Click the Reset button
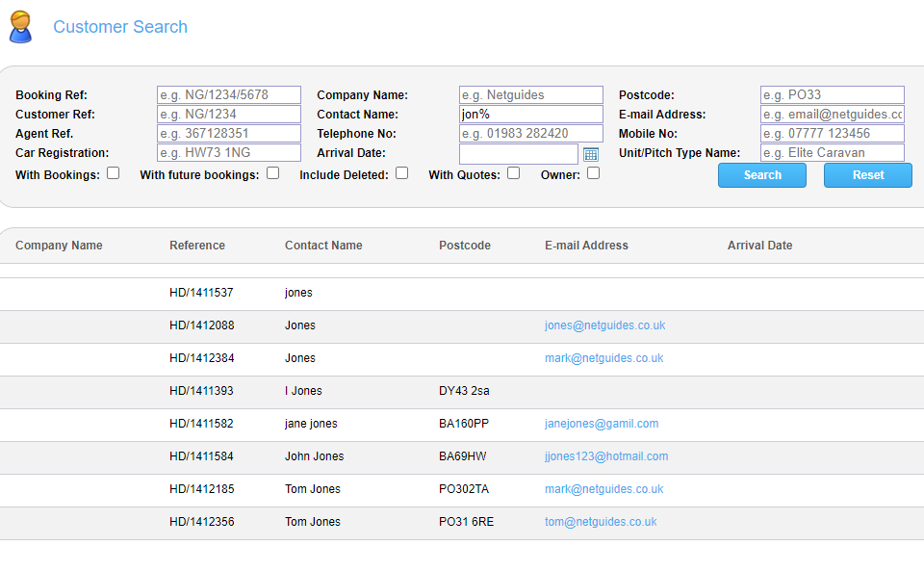The image size is (924, 572). [867, 175]
